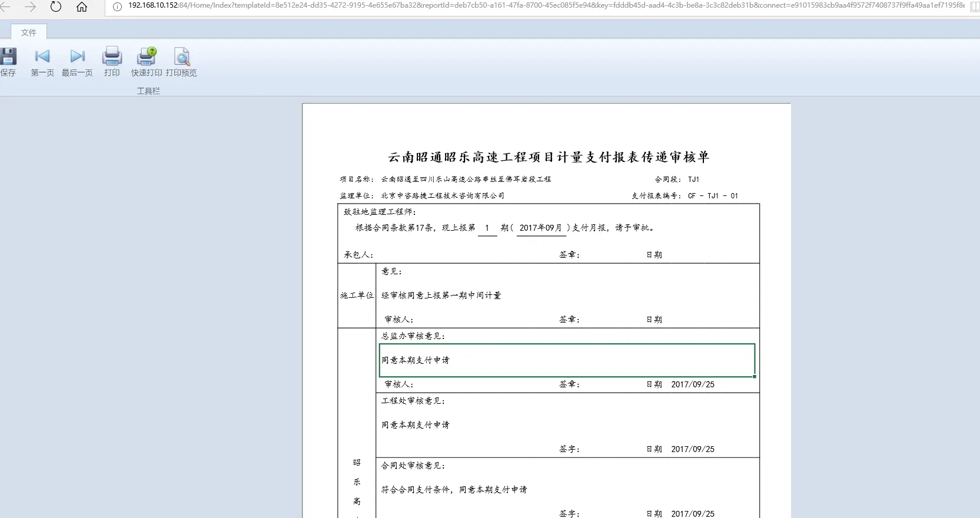Click '总监办审核意见:' heading
This screenshot has width=980, height=518.
tap(413, 336)
